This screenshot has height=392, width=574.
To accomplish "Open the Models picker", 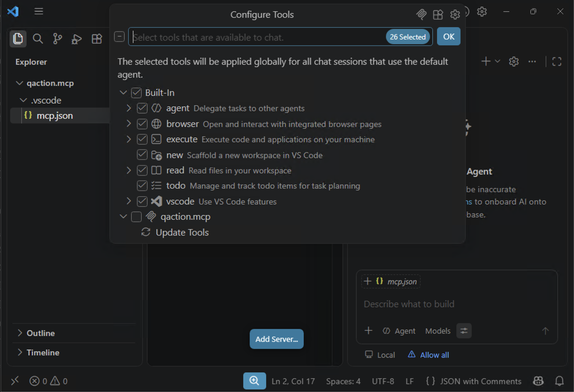I will [x=438, y=331].
